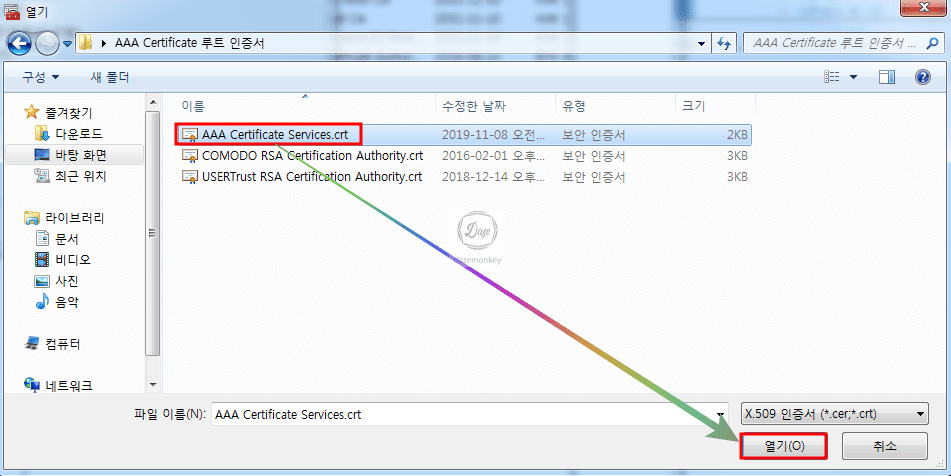The height and width of the screenshot is (476, 951).
Task: Click the AAA Certificate 루트 인증서 breadcrumb
Action: point(189,43)
